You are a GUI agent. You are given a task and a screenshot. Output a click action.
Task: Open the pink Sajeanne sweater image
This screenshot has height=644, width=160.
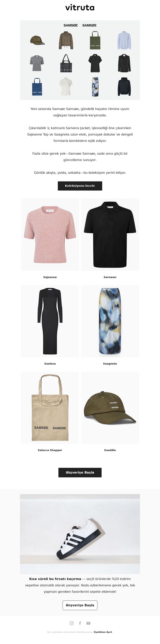pos(50,235)
